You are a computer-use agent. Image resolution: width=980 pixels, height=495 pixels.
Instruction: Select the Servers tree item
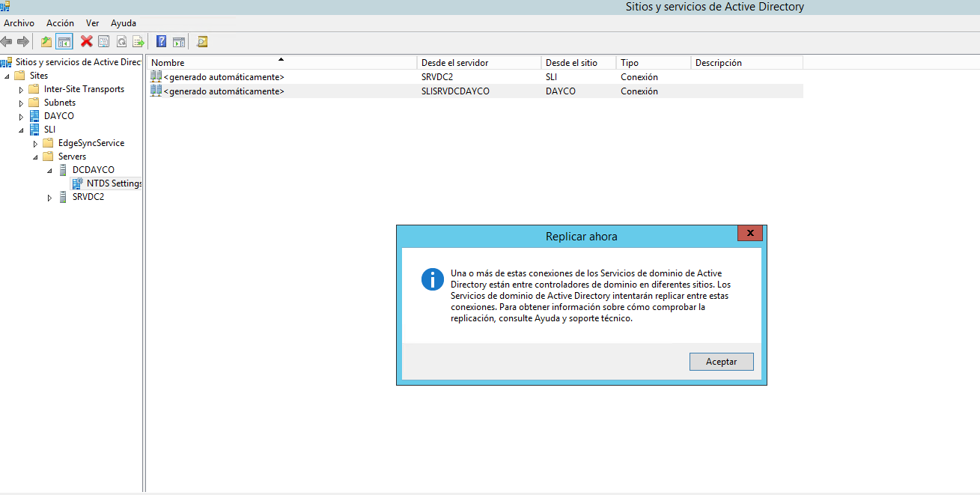72,157
